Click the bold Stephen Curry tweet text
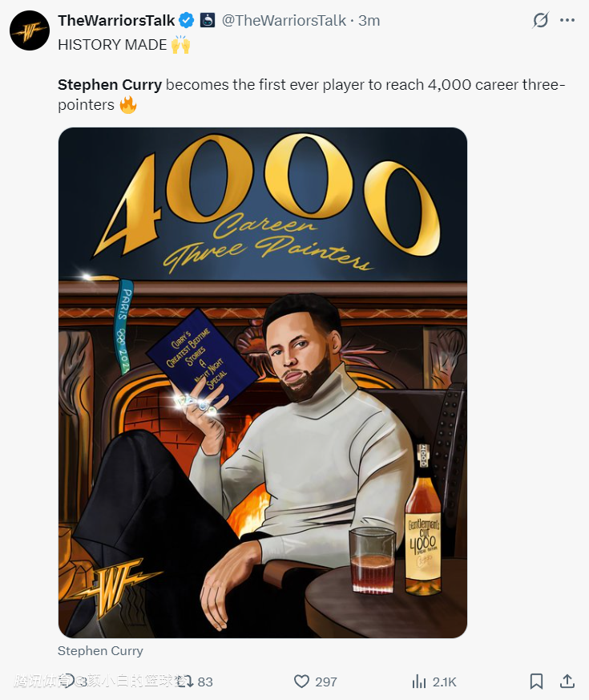589x700 pixels. [x=110, y=85]
